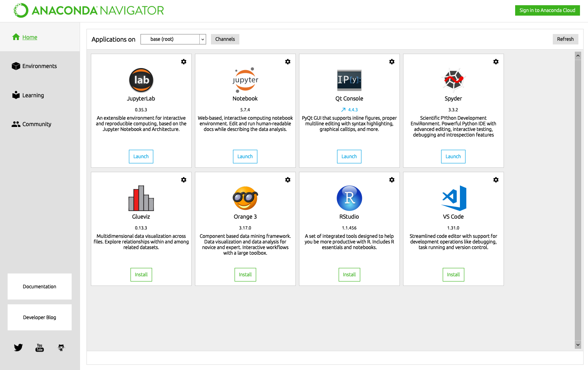Open the Documentation link
This screenshot has width=588, height=370.
click(40, 287)
